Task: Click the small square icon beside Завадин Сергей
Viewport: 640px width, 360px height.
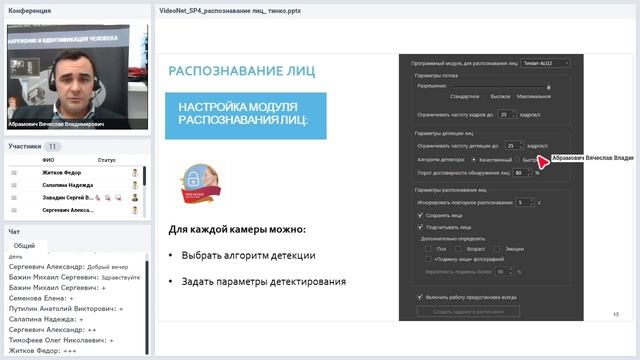Action: pyautogui.click(x=14, y=198)
